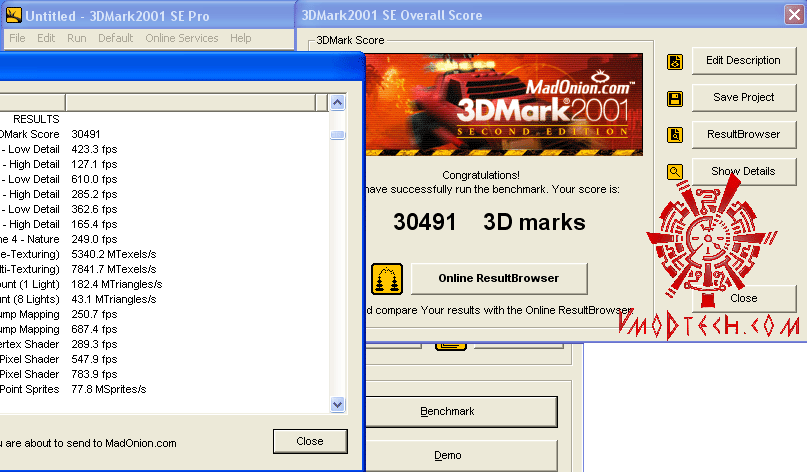
Task: Click the MadOnion 3DMark2001 banner image
Action: 504,104
